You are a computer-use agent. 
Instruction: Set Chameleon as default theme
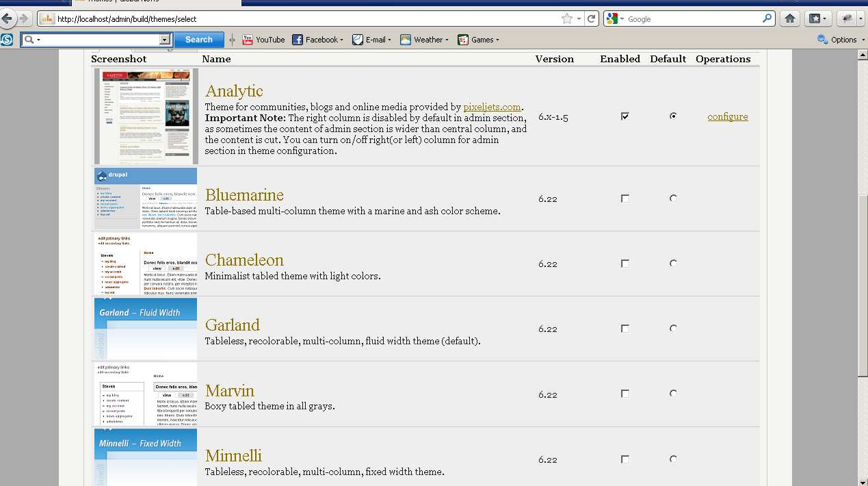[x=673, y=264]
